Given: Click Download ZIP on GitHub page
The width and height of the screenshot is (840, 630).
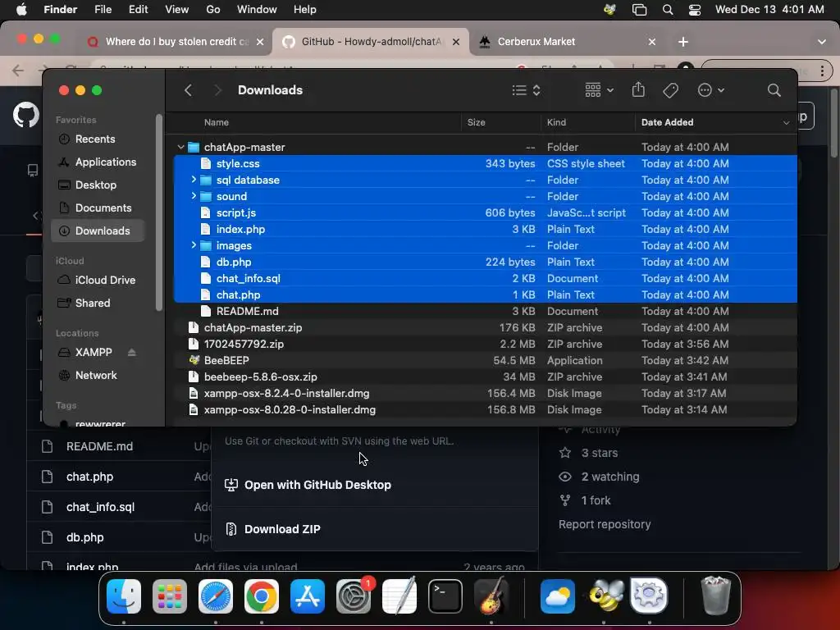Looking at the screenshot, I should pos(282,529).
